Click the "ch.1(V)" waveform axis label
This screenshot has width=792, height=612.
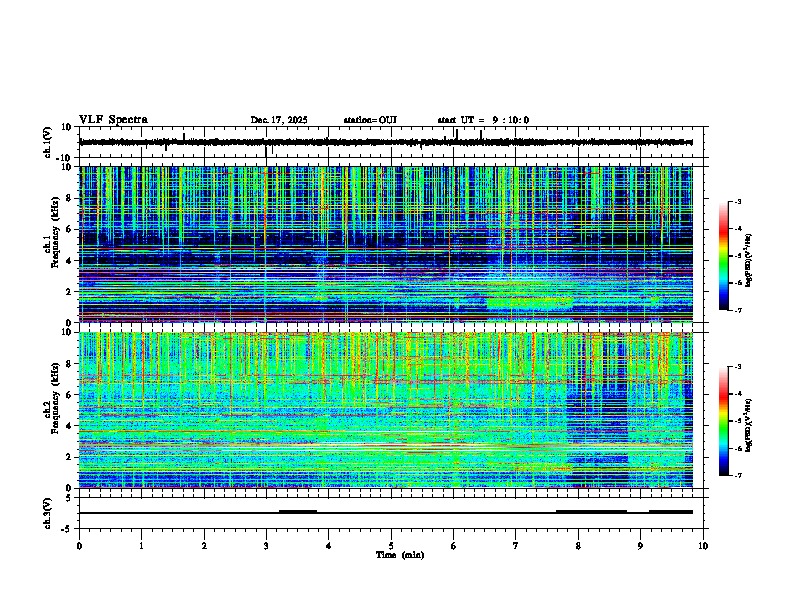pos(48,142)
